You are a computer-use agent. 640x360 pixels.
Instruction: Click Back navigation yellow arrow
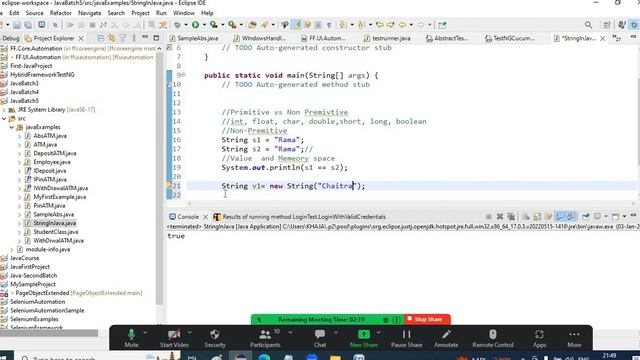402,25
